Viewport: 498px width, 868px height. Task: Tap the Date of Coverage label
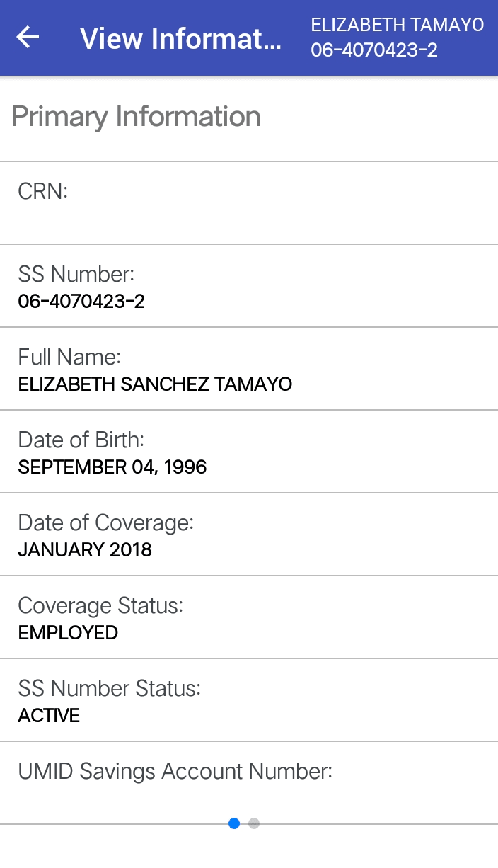[x=105, y=522]
